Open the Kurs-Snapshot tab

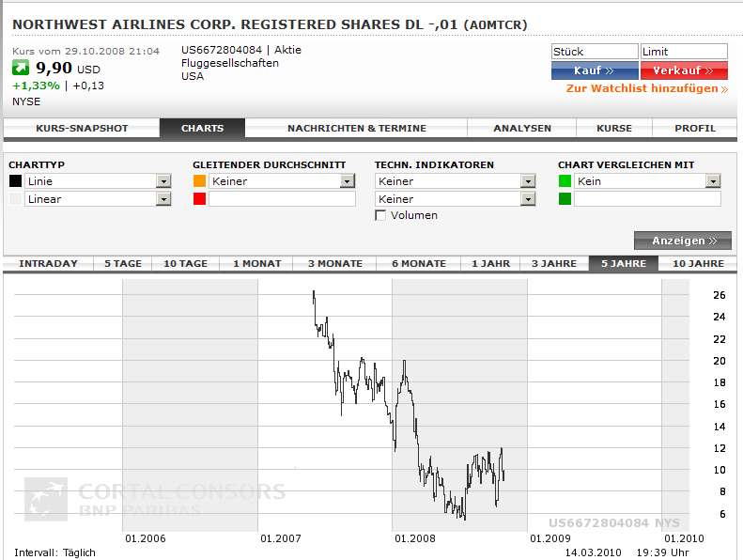tap(82, 128)
